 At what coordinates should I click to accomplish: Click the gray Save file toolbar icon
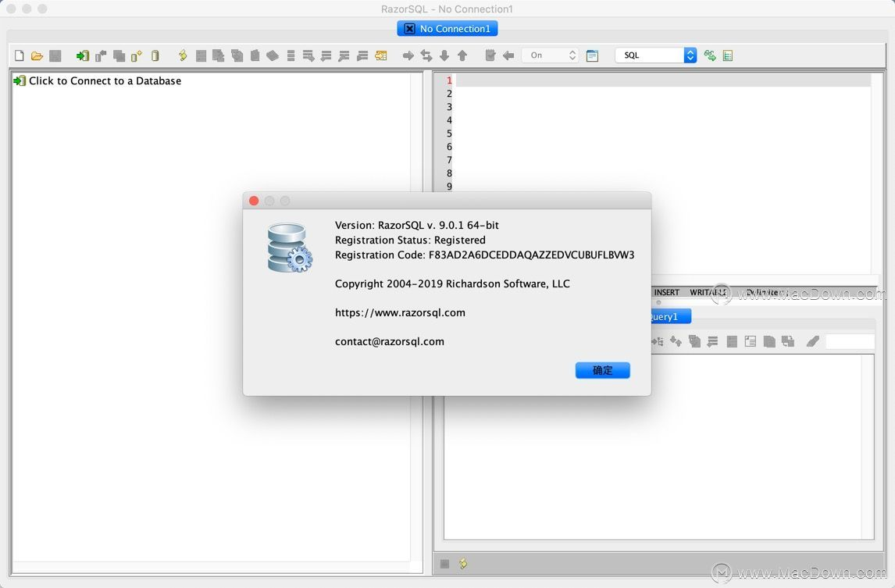55,55
